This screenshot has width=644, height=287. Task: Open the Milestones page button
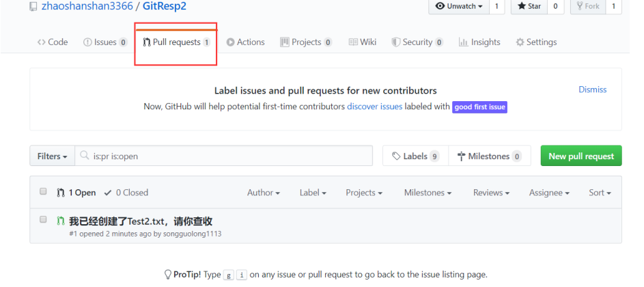pos(490,156)
